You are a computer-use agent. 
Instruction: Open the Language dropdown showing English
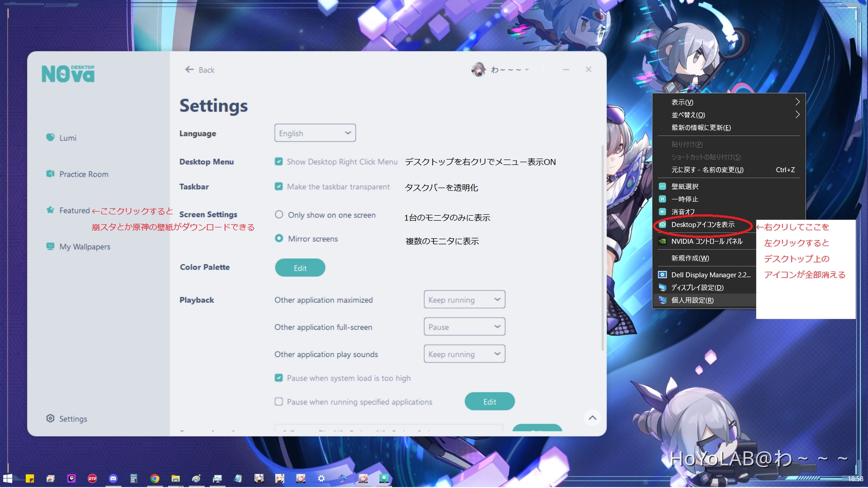pyautogui.click(x=315, y=133)
